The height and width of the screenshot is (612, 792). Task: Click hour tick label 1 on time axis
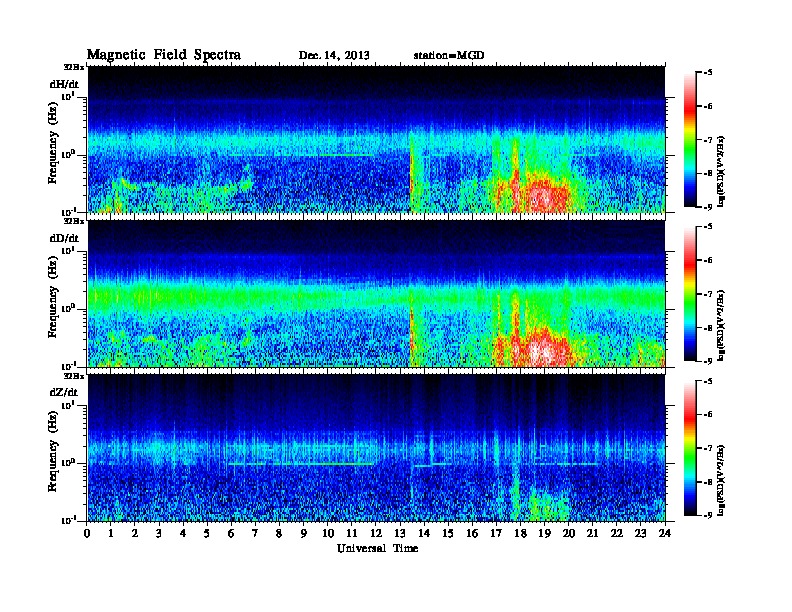pyautogui.click(x=111, y=534)
